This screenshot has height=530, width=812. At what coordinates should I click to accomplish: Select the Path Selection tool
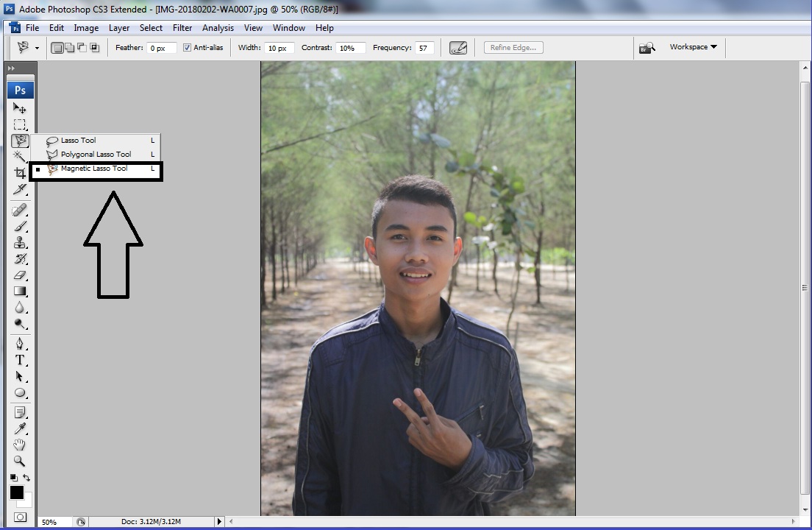point(20,377)
